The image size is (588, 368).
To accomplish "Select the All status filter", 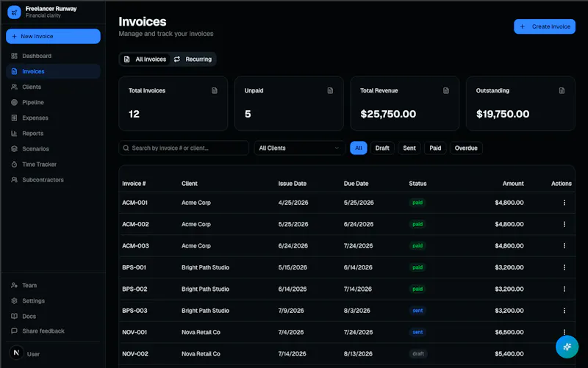I will pos(359,148).
